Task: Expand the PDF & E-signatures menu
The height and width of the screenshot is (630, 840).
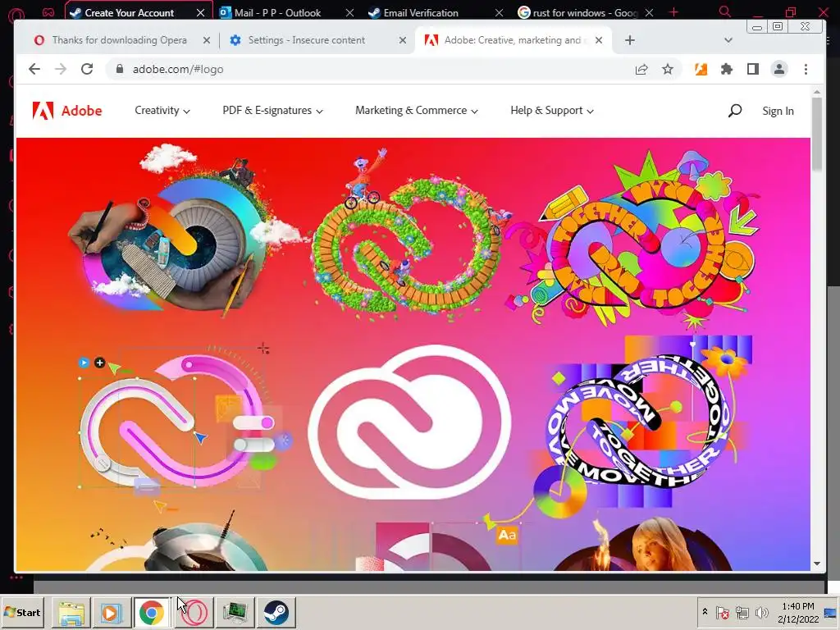Action: [x=272, y=111]
